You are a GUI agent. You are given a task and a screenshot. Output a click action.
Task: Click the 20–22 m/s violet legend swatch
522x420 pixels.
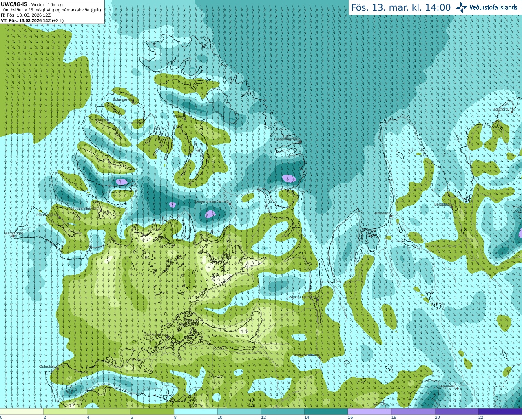click(x=457, y=411)
